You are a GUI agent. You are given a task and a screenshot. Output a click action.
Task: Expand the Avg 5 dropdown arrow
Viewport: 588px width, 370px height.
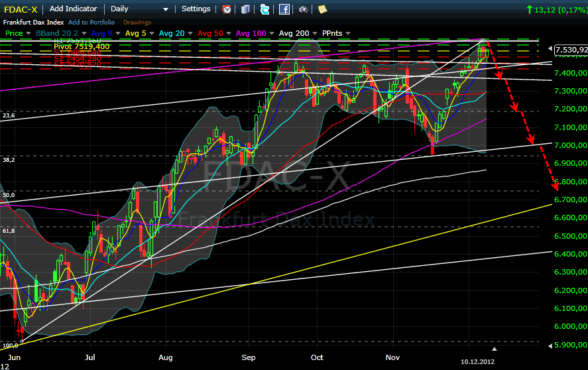[152, 33]
